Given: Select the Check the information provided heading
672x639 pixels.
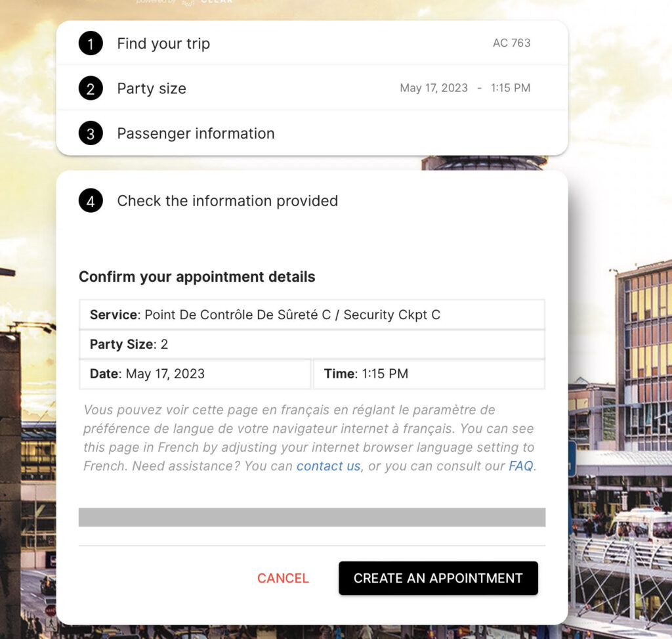Looking at the screenshot, I should click(x=227, y=201).
